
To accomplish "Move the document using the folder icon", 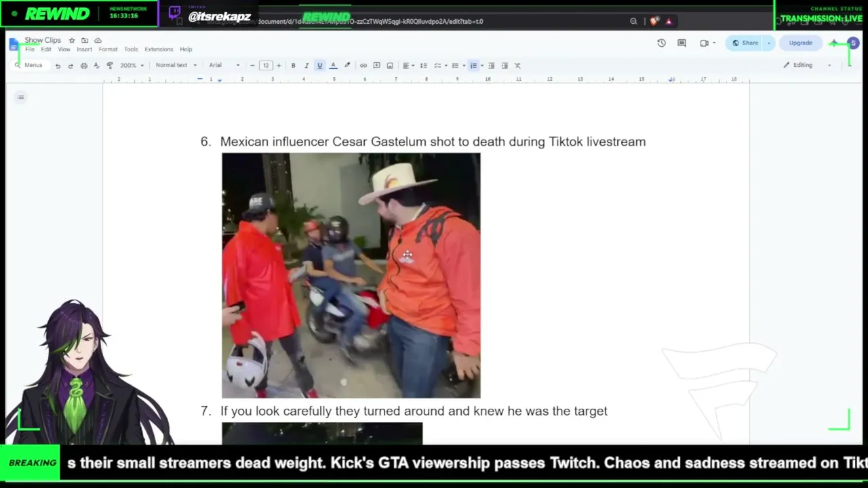I will (85, 41).
